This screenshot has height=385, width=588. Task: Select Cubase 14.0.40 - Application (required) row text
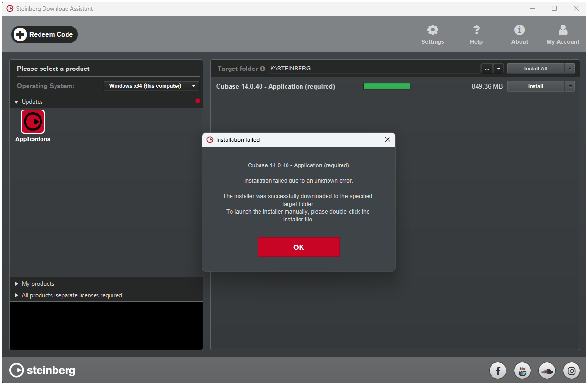tap(275, 86)
